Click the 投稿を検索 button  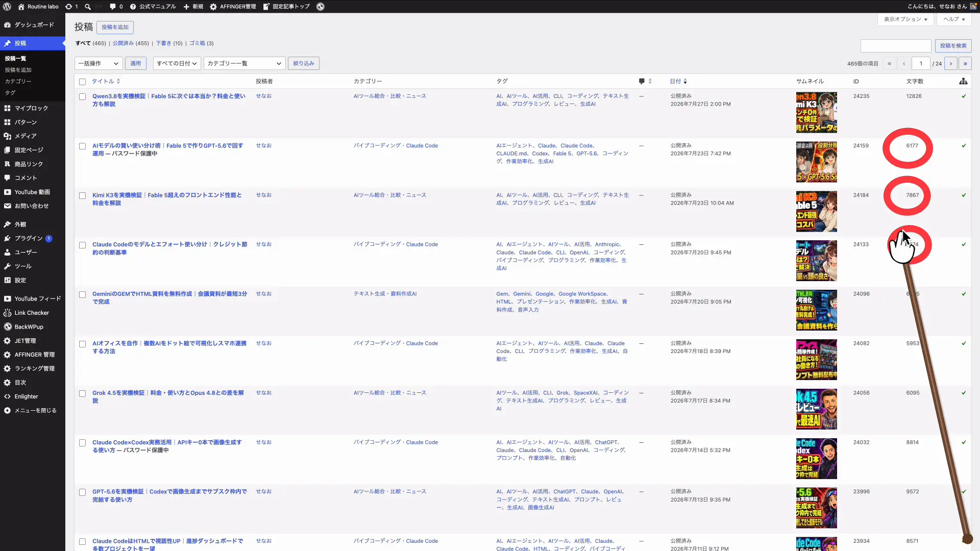tap(953, 46)
